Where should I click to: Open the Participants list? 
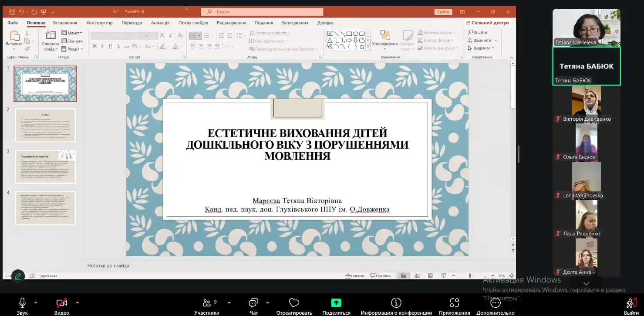pyautogui.click(x=206, y=302)
